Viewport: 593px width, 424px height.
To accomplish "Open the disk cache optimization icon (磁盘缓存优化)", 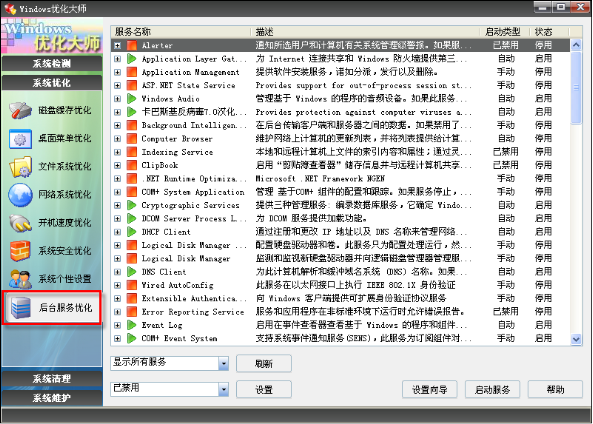I will pos(20,110).
